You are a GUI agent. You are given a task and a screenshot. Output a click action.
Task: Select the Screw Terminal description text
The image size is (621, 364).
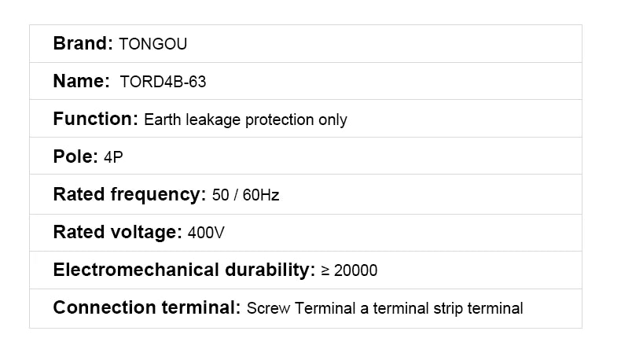(x=384, y=309)
